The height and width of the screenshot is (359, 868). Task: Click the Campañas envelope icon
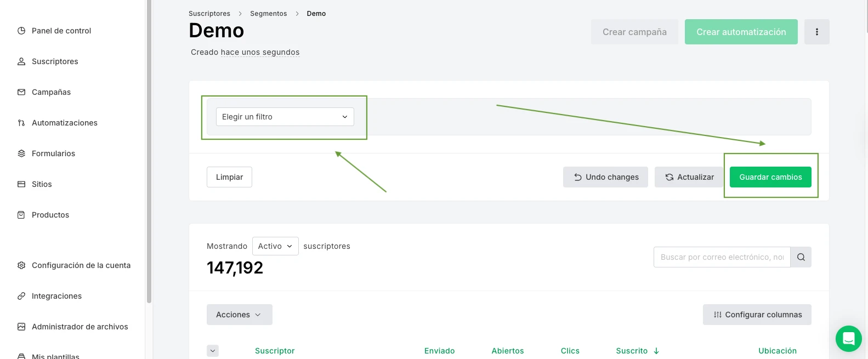coord(21,92)
